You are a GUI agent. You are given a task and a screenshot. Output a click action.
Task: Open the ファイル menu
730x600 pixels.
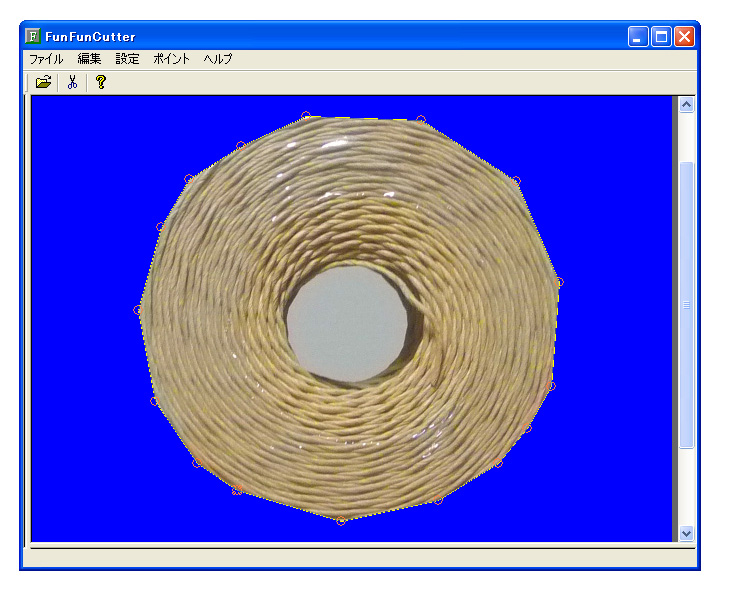(46, 59)
